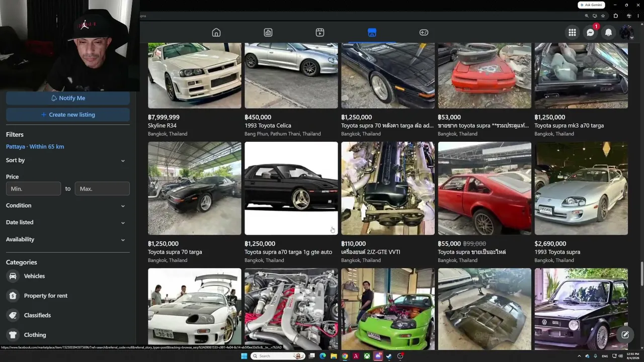
Task: Open Messenger with the unread badge
Action: [590, 33]
